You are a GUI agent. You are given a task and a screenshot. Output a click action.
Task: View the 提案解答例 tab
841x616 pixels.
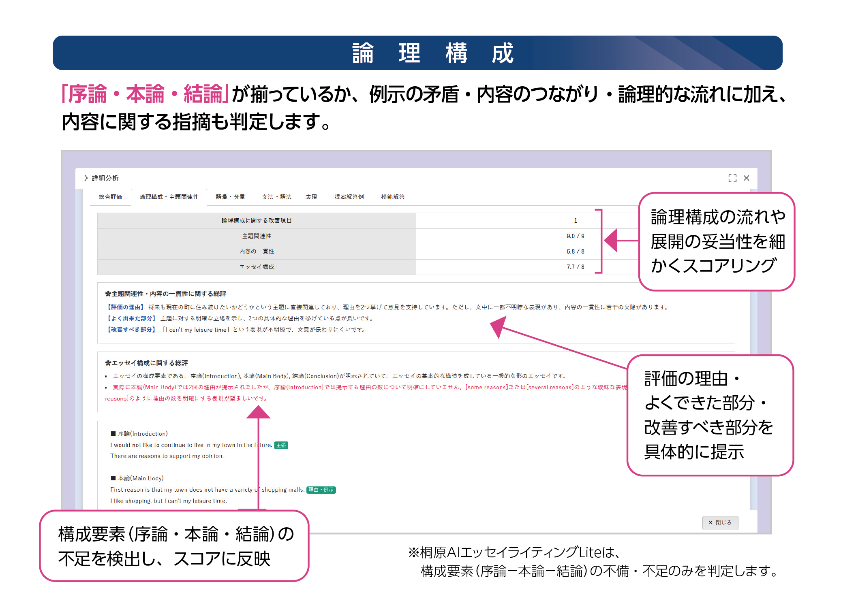click(x=349, y=197)
